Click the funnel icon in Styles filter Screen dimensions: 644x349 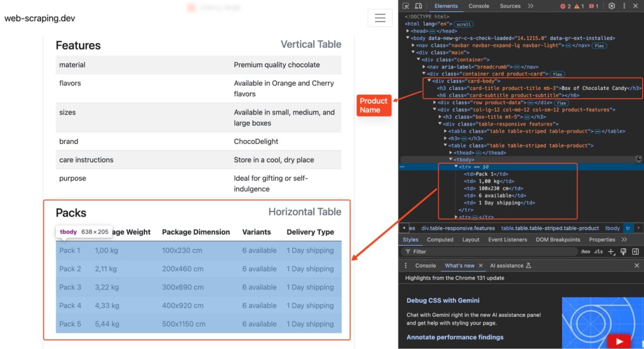coord(408,251)
